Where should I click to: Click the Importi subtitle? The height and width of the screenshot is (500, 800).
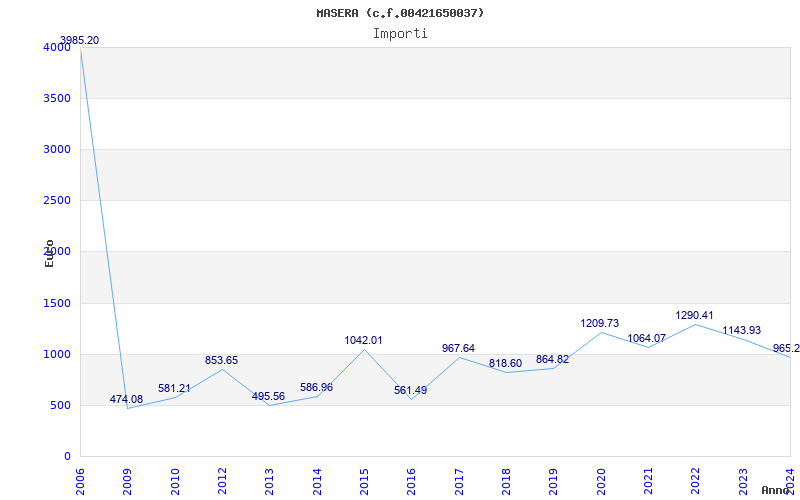400,34
